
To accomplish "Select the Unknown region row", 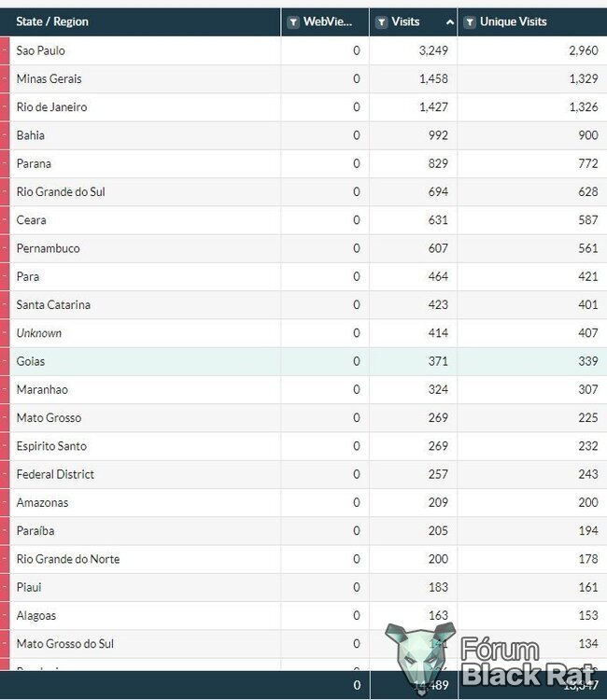I will [303, 333].
